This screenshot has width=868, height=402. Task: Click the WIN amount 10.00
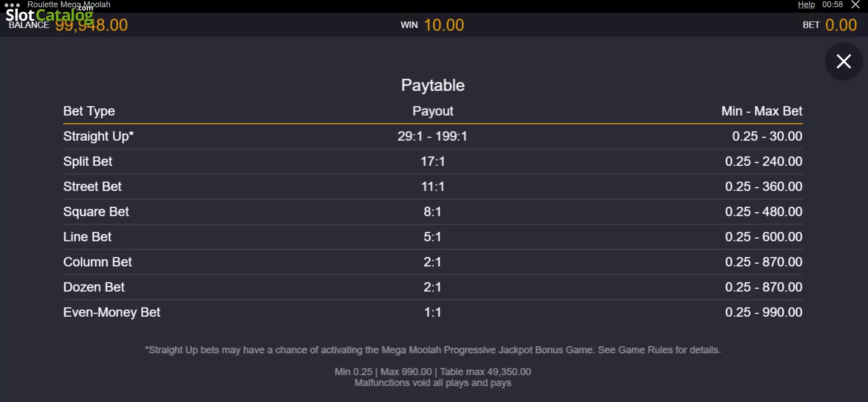(444, 25)
